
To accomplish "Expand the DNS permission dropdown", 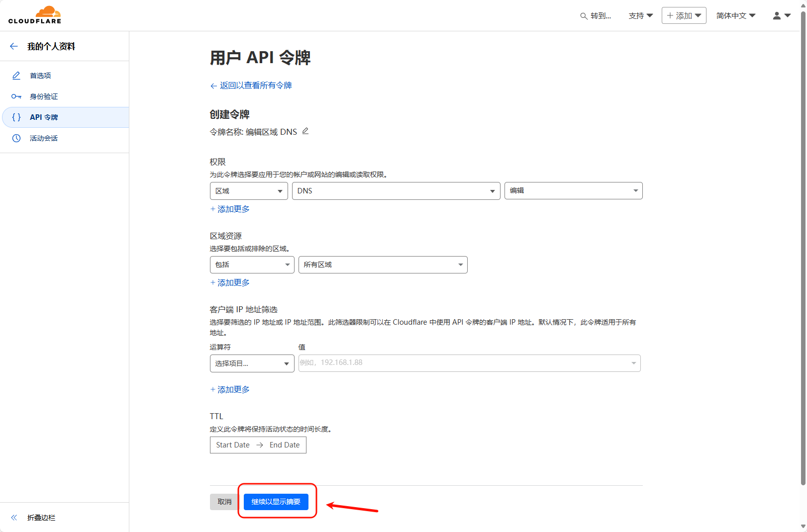I will 396,191.
